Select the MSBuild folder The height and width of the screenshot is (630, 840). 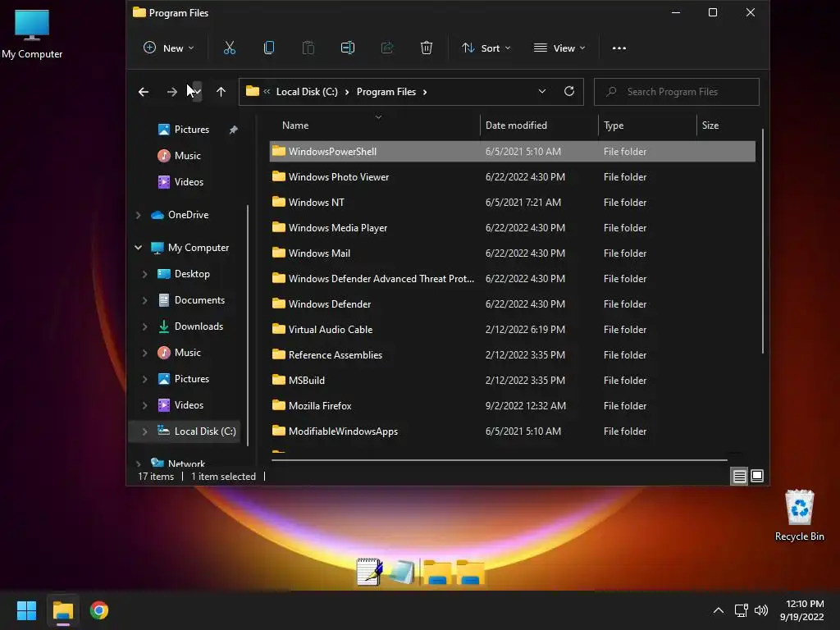point(512,381)
